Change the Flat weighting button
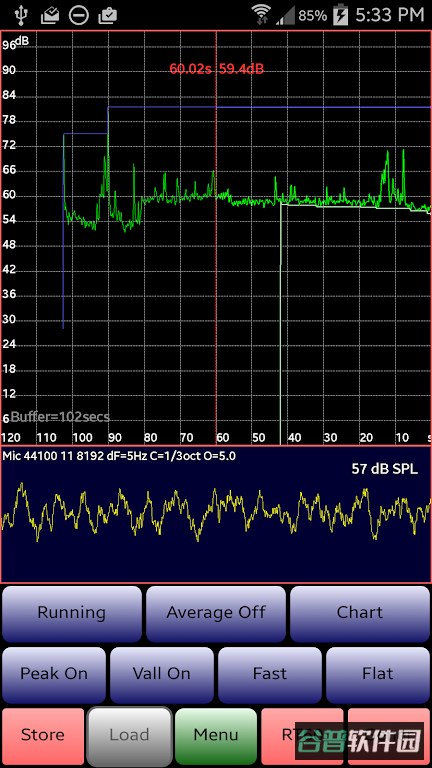The image size is (432, 768). click(x=378, y=675)
